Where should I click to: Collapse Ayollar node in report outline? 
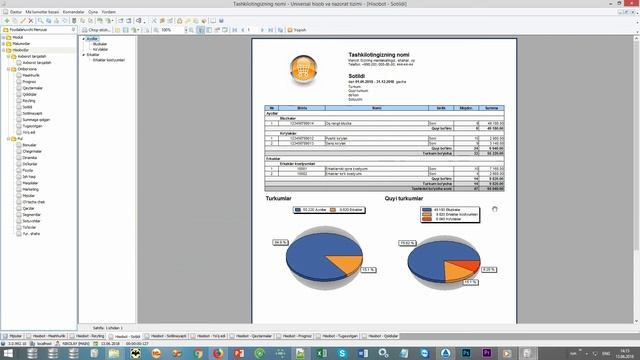(x=84, y=39)
